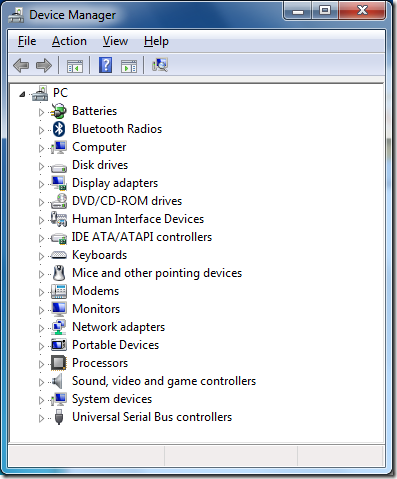Expand the Bluetooth Radios node
Image resolution: width=397 pixels, height=479 pixels.
pos(41,130)
